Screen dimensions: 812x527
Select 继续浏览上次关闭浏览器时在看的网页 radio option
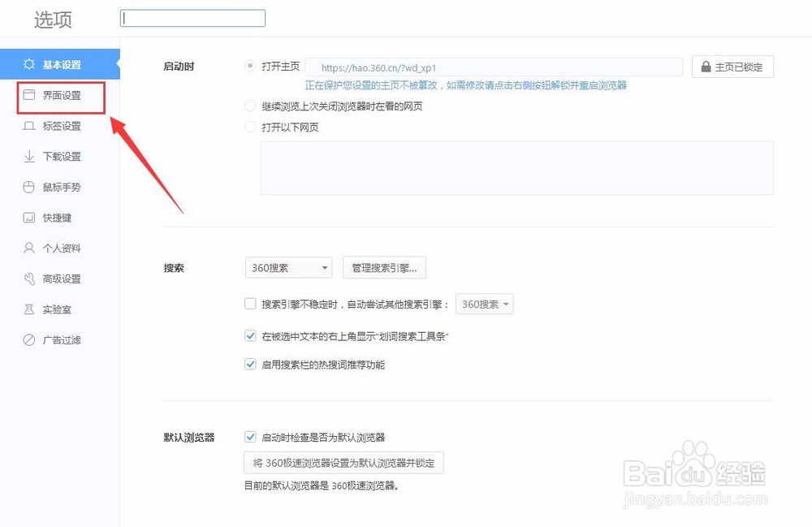click(250, 106)
